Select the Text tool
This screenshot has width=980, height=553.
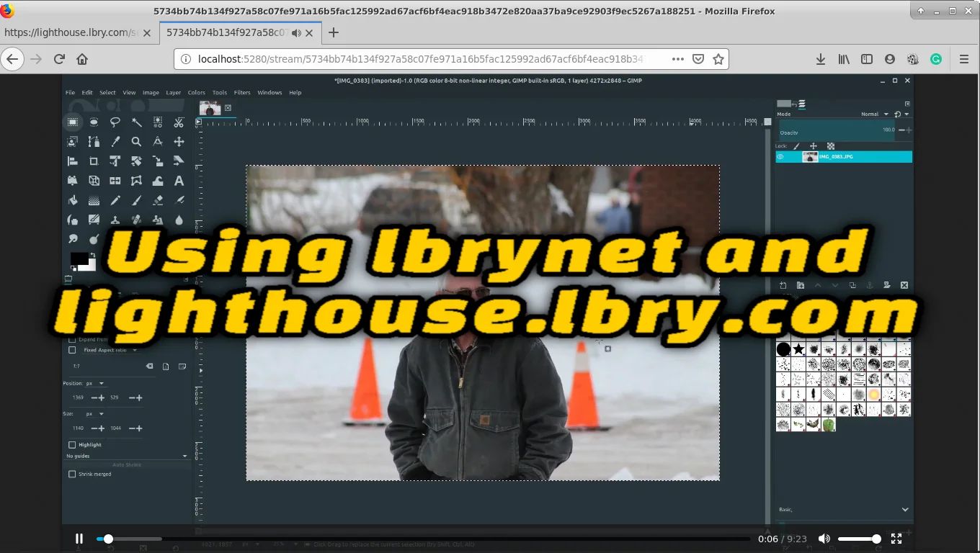point(179,181)
